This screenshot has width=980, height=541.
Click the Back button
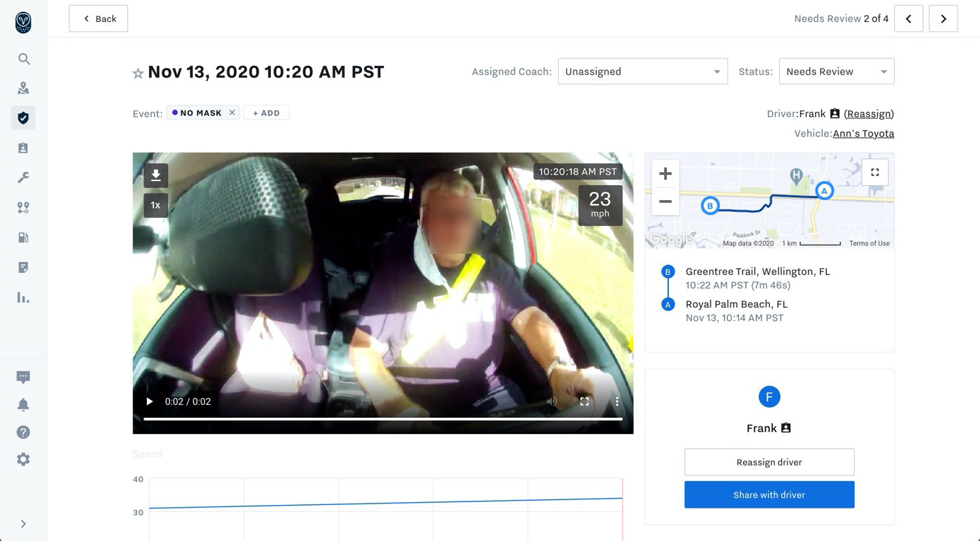(99, 19)
